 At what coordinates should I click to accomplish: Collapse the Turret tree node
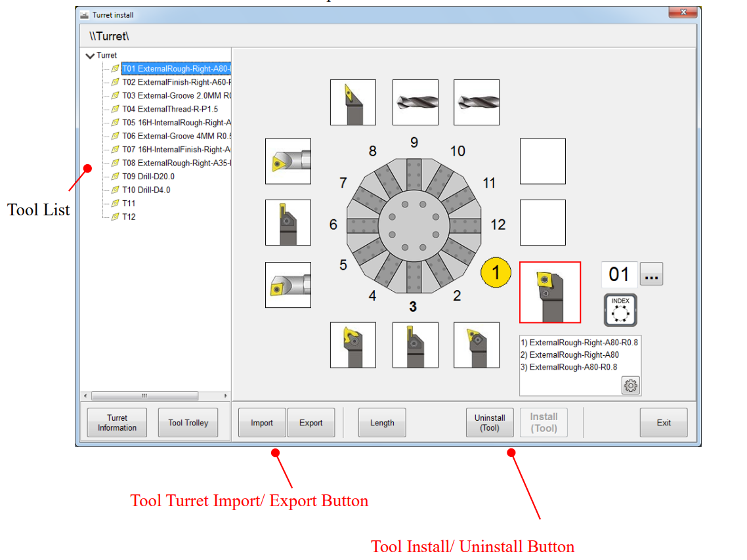coord(89,56)
